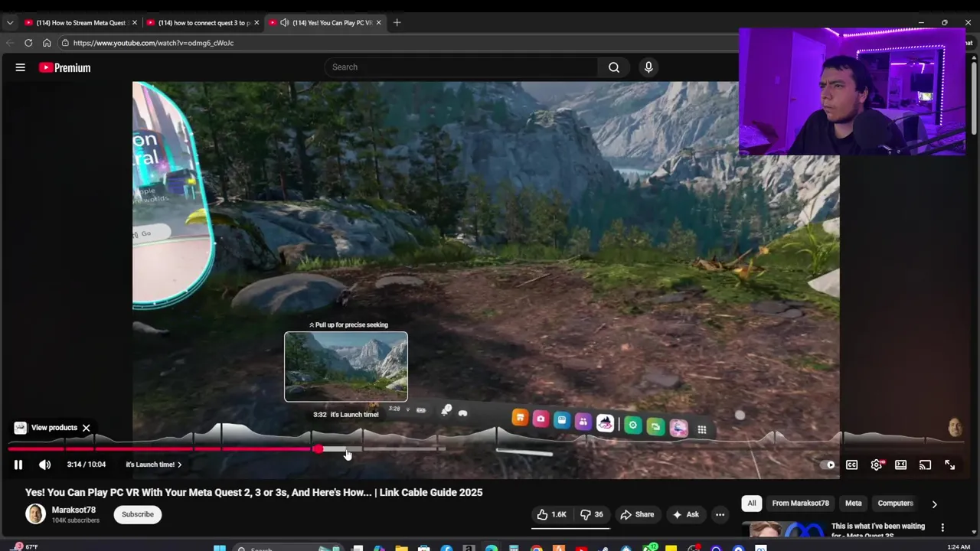Open the Maraksot78 channel name link

tap(73, 510)
